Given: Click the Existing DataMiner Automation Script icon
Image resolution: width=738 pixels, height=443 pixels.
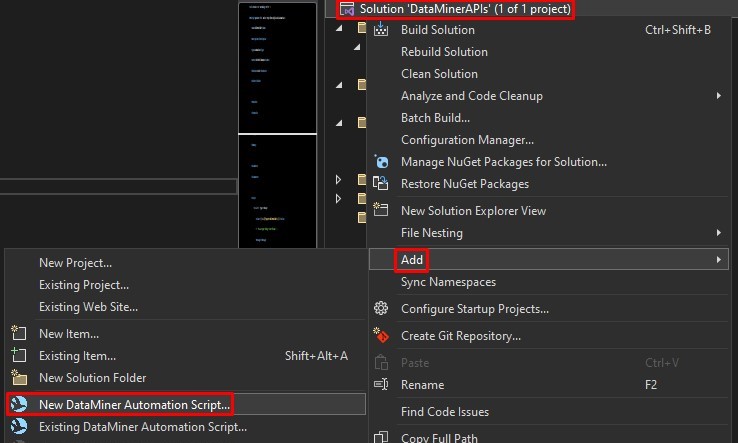Looking at the screenshot, I should point(19,426).
